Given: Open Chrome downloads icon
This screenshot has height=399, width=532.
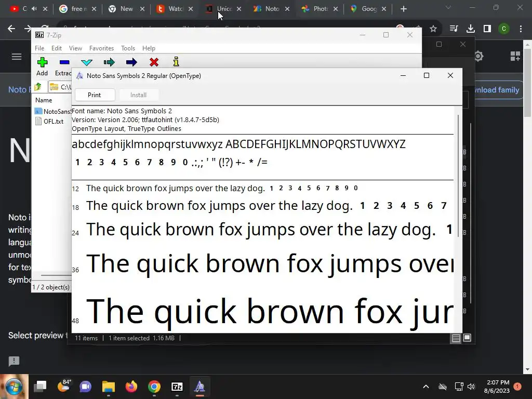Looking at the screenshot, I should coord(471,29).
